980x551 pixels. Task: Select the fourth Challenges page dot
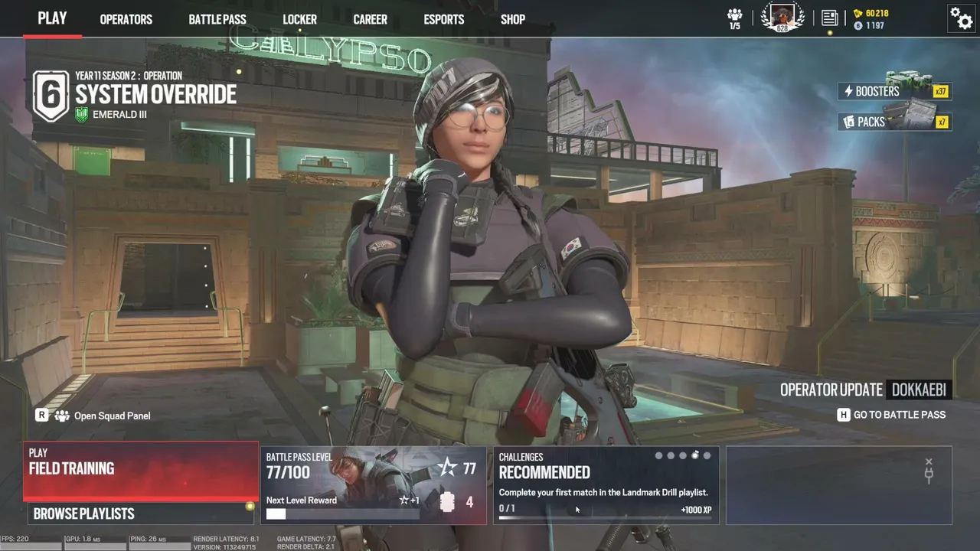(695, 455)
